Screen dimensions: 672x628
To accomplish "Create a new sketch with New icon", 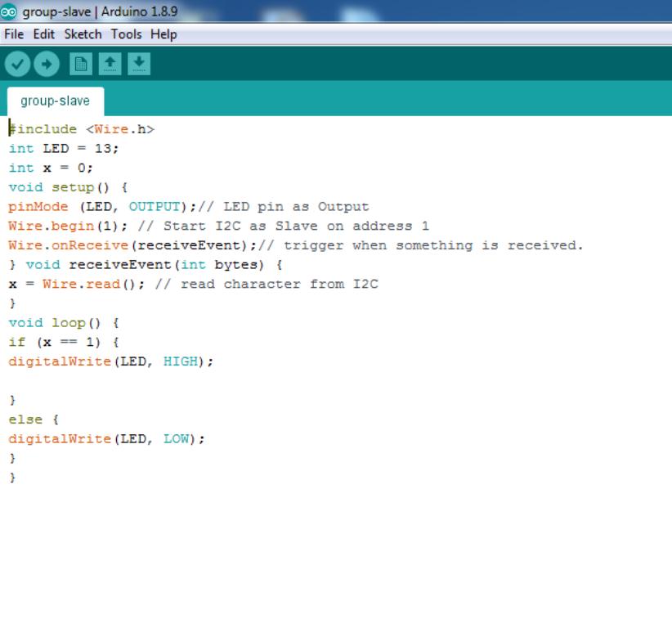I will pyautogui.click(x=81, y=65).
